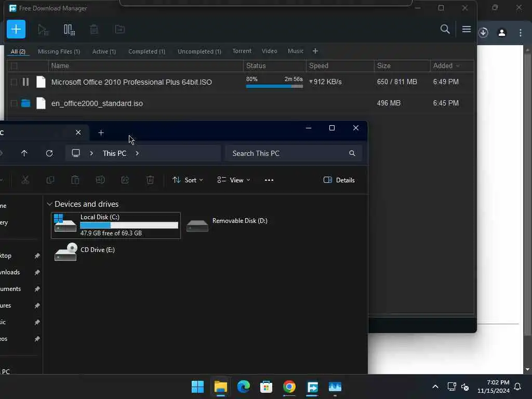This screenshot has height=399, width=532.
Task: Sort FDM list by the Size column
Action: coord(402,66)
